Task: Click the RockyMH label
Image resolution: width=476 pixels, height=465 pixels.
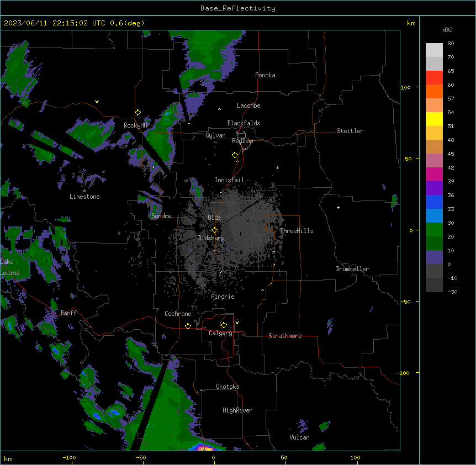Action: click(135, 125)
